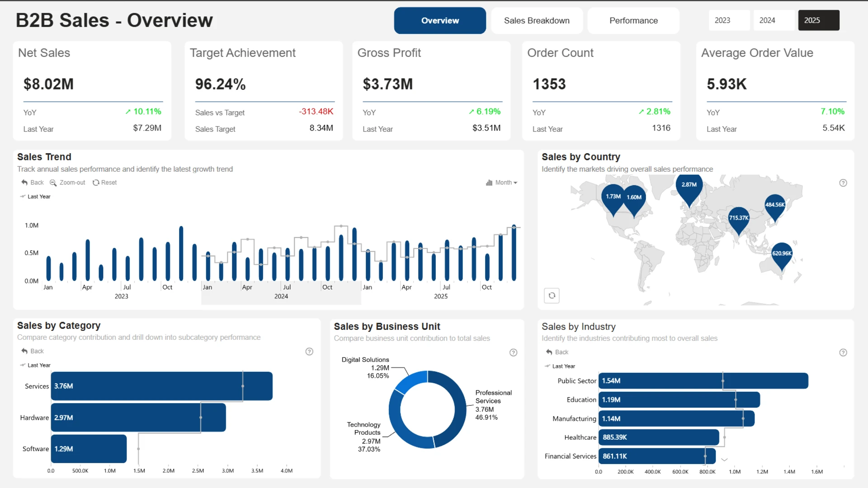Click the map refresh icon button
The image size is (868, 488).
click(x=552, y=296)
